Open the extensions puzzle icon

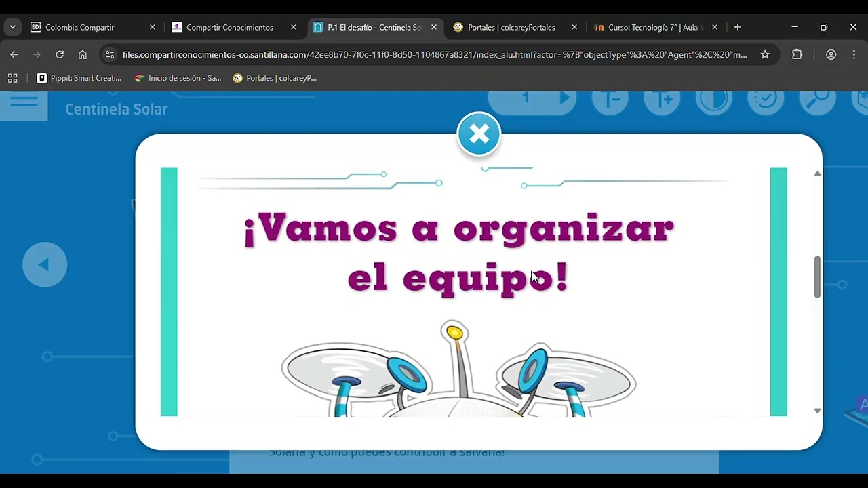(x=797, y=54)
